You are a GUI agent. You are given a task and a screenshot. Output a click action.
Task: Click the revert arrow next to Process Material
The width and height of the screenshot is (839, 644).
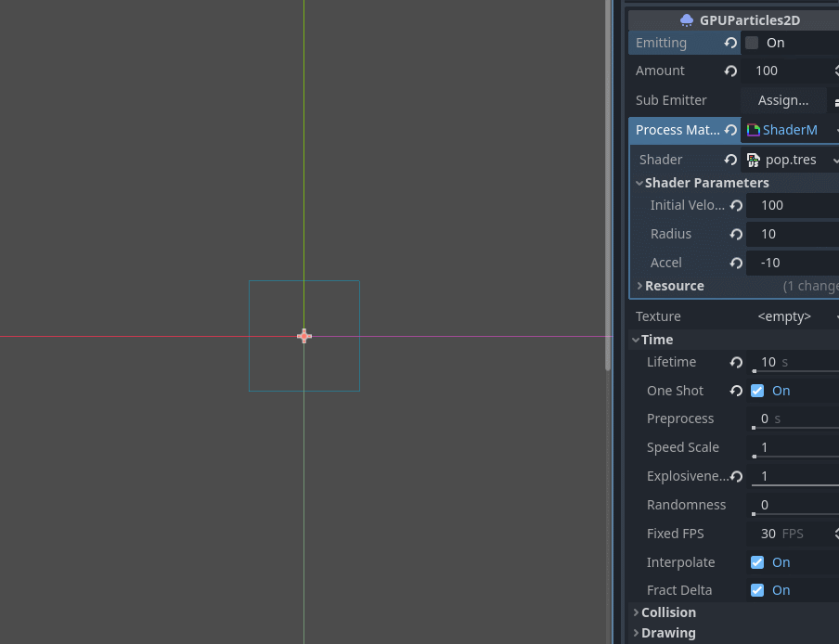point(730,130)
